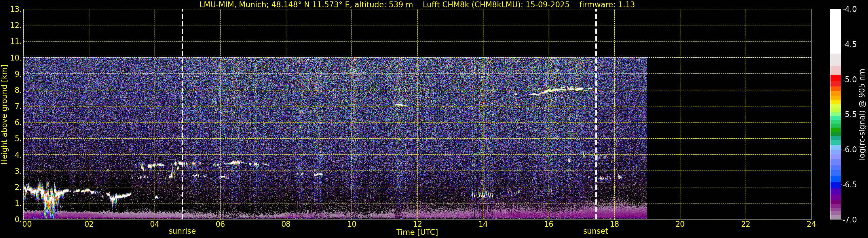Click the 'log(rc-signal) @ 905 nm' colorbar title

[x=862, y=114]
